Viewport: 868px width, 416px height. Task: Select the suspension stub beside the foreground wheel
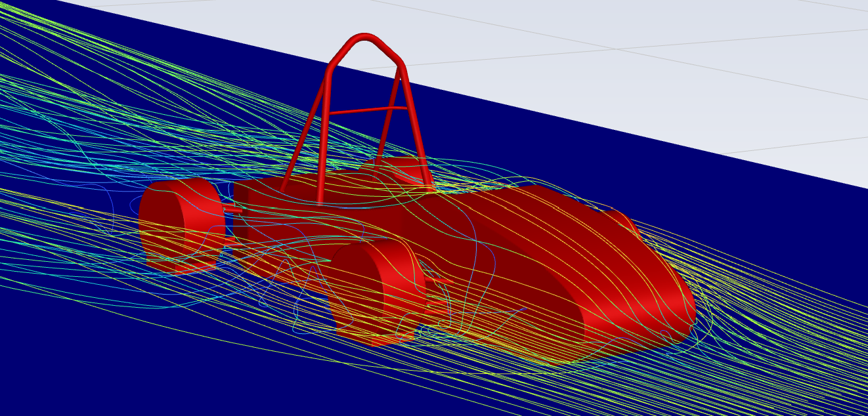438,281
